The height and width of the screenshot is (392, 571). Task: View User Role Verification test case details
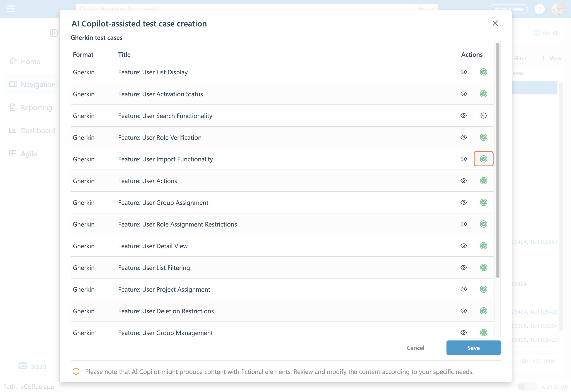(x=463, y=137)
